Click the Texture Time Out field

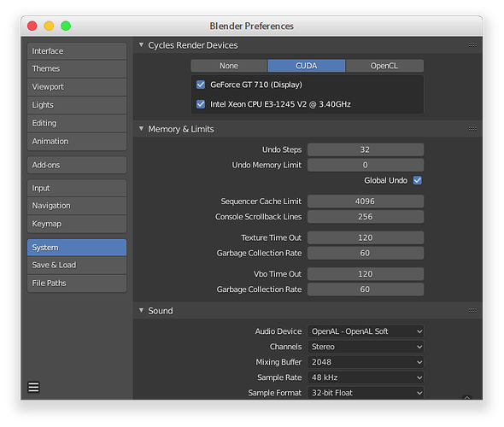tap(366, 238)
